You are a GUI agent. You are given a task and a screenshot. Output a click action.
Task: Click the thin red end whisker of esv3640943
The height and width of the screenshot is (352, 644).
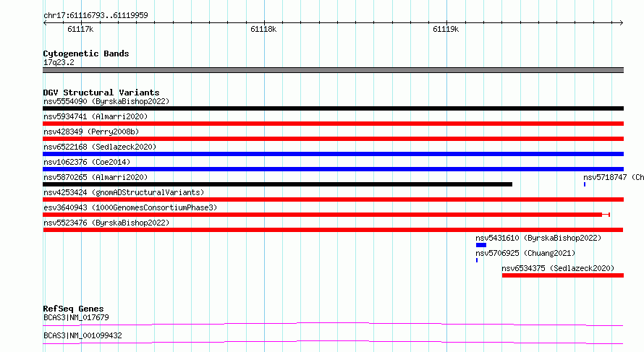pos(606,215)
